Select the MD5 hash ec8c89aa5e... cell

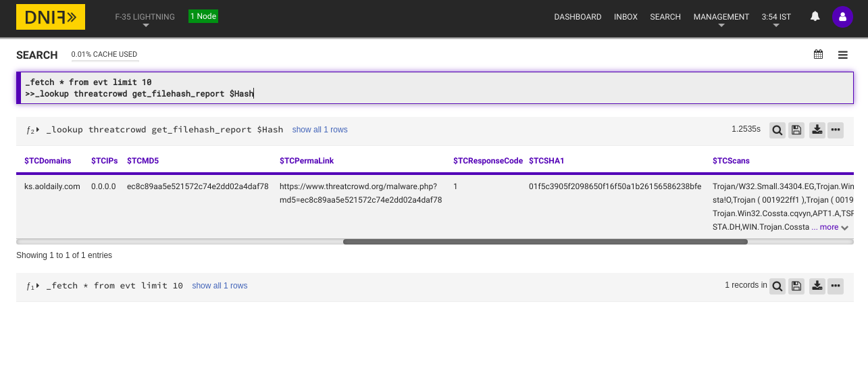(x=198, y=186)
